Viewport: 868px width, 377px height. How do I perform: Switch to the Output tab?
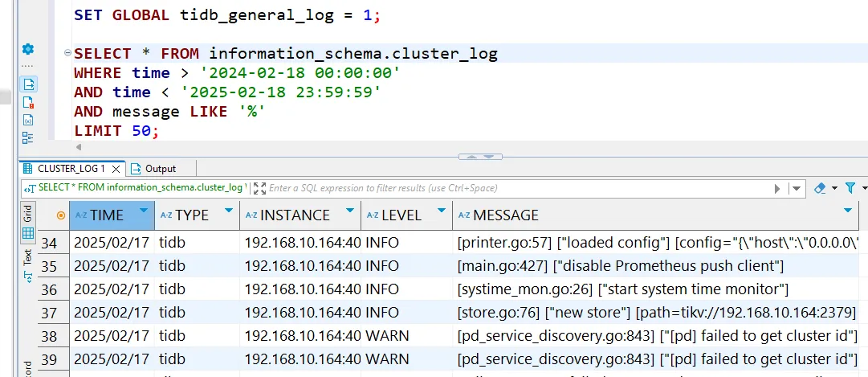pyautogui.click(x=160, y=169)
